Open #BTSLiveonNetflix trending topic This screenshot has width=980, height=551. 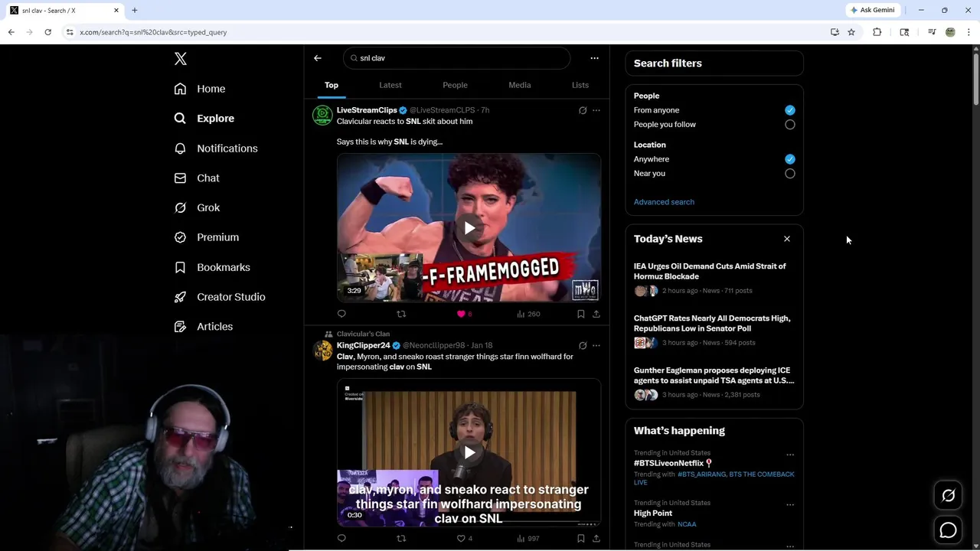(673, 463)
